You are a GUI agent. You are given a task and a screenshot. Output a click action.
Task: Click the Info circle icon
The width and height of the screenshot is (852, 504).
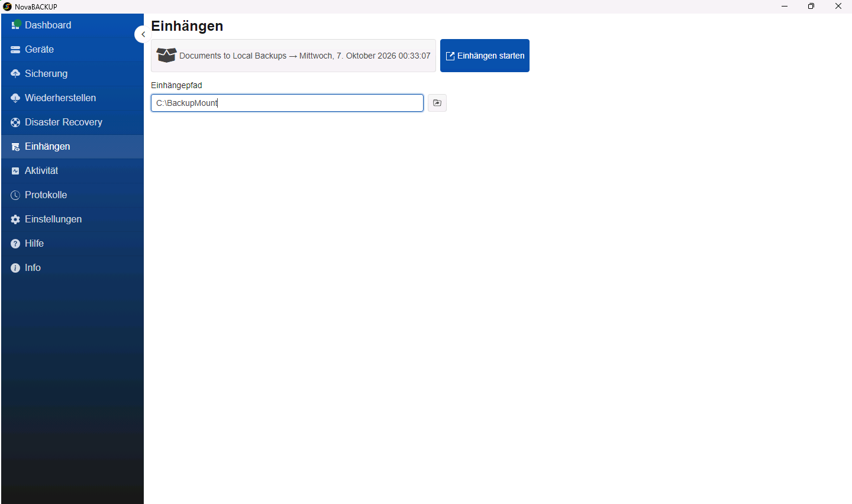coord(15,268)
